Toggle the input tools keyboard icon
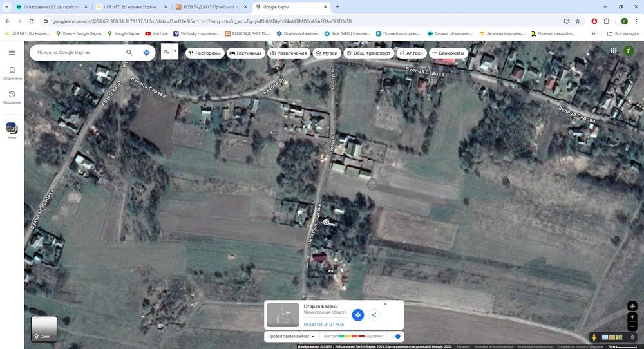This screenshot has height=349, width=644. click(166, 52)
